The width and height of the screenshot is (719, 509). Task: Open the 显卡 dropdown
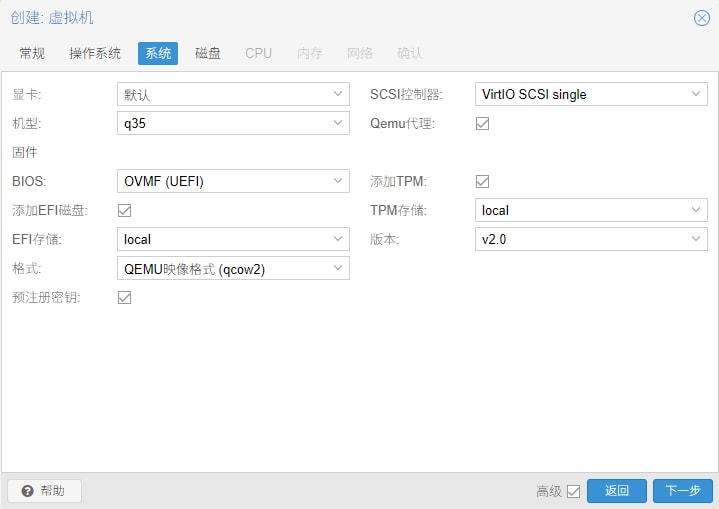pyautogui.click(x=338, y=95)
